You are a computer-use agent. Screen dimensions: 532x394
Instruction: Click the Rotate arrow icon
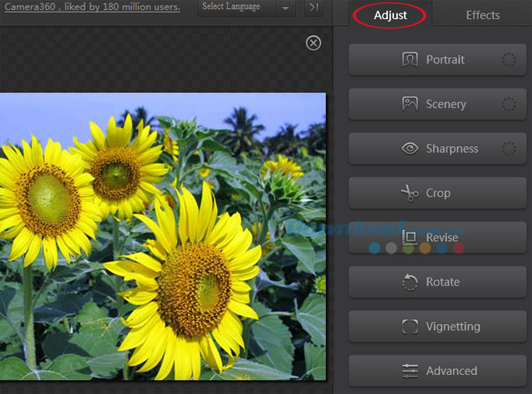(x=410, y=282)
